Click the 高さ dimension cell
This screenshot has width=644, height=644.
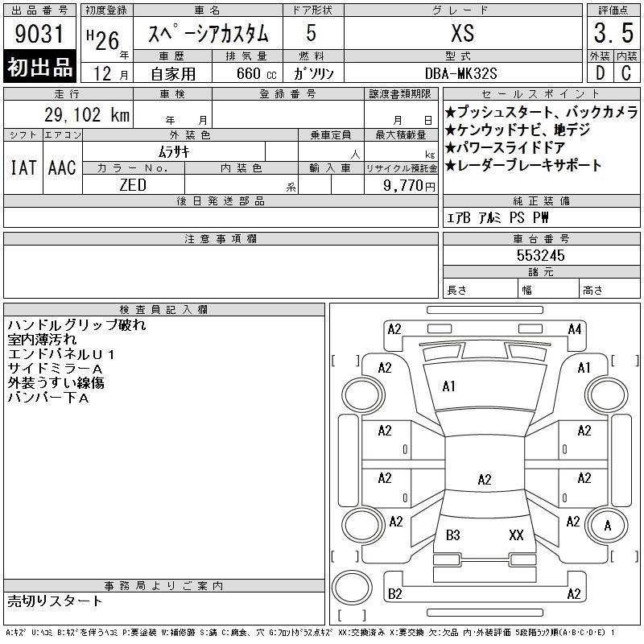click(x=609, y=290)
